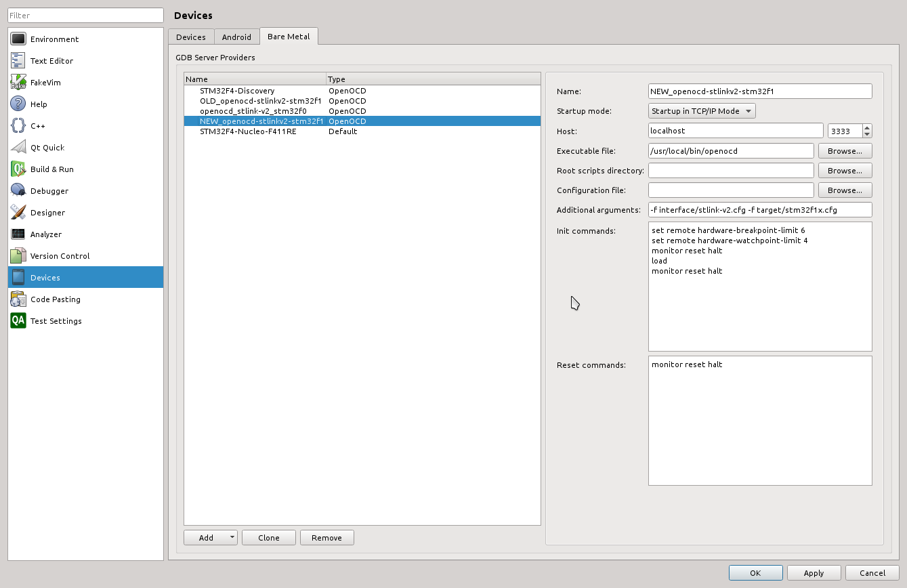Click the Help question mark icon
907x588 pixels.
(x=18, y=104)
